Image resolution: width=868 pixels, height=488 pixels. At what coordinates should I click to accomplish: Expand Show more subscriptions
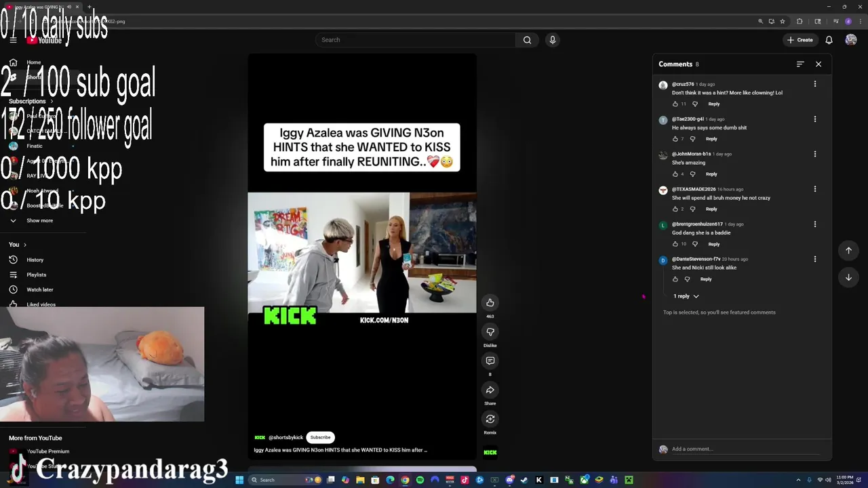point(39,220)
